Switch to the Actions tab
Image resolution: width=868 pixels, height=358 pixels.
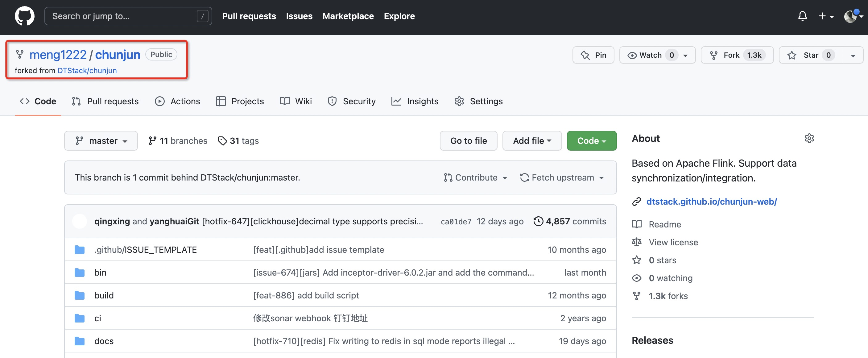177,102
